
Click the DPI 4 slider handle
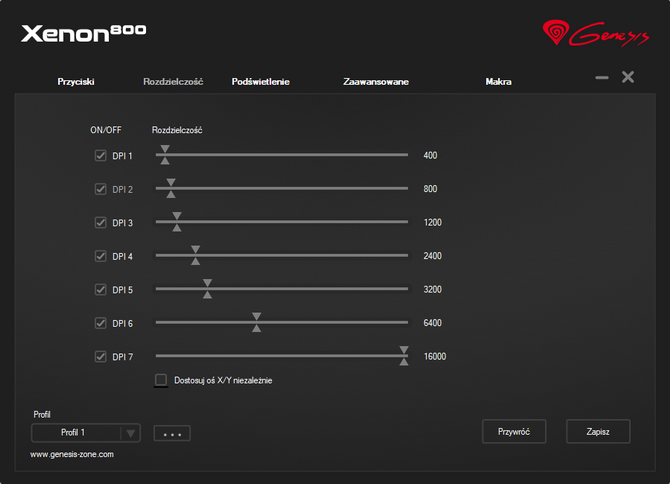195,255
